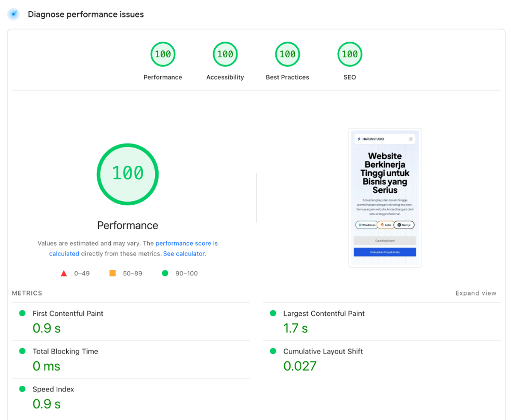The image size is (513, 420).
Task: Select the Accessibility score gauge
Action: [225, 54]
